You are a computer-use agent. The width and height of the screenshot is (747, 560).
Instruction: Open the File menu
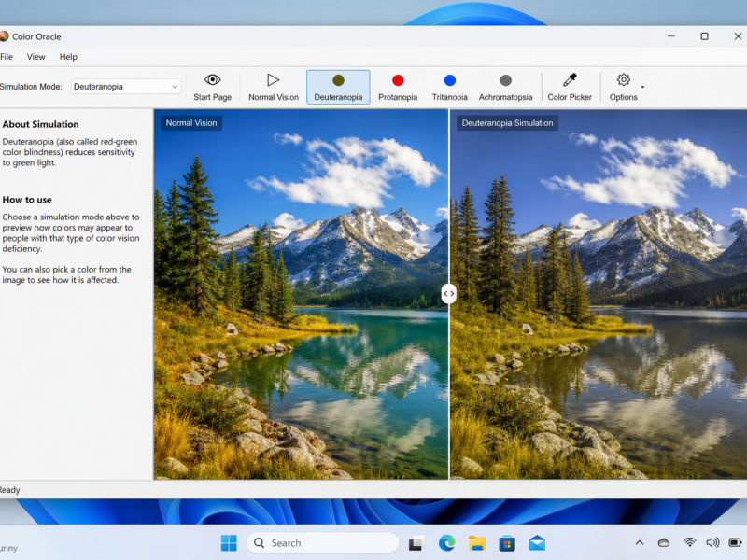pos(7,57)
